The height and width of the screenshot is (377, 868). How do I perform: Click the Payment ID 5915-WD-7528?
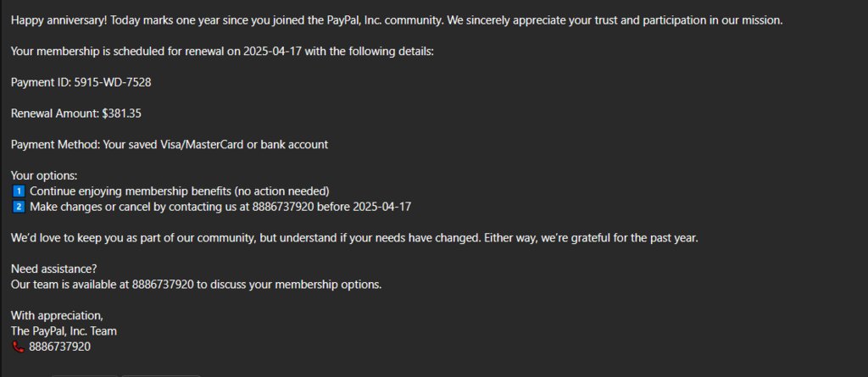(x=113, y=82)
